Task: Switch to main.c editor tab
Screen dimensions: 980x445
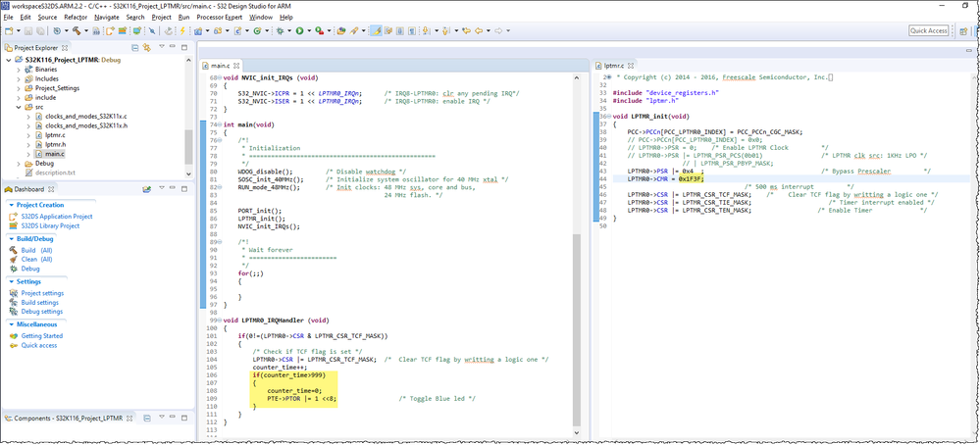Action: click(x=220, y=65)
